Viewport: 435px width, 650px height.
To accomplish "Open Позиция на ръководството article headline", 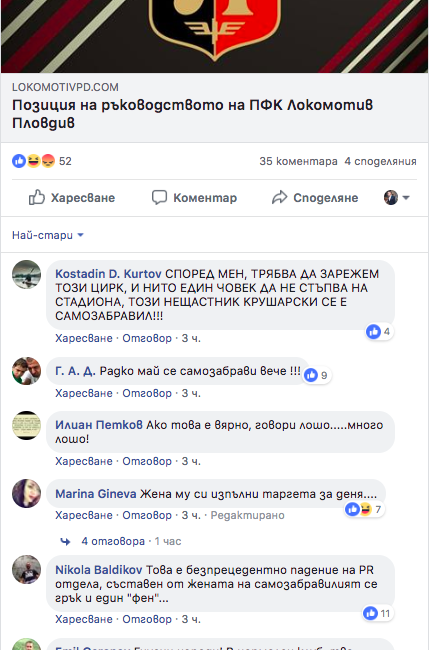I will 192,114.
